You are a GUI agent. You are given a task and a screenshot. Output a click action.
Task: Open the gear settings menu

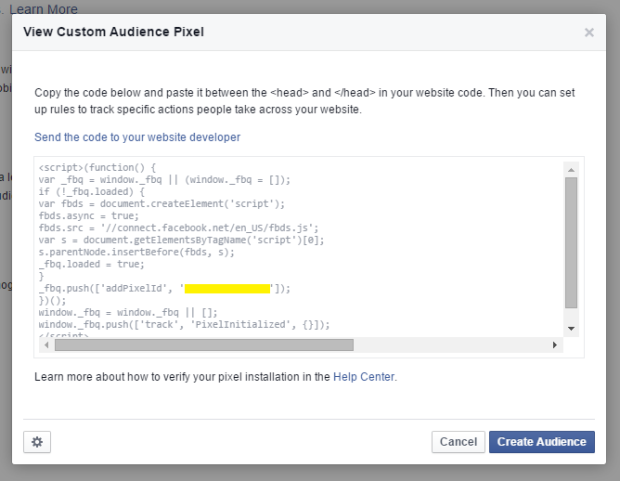coord(37,441)
